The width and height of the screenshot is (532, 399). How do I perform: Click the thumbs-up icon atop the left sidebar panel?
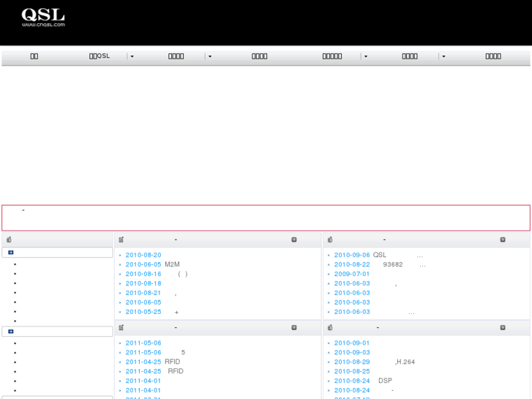pos(9,239)
